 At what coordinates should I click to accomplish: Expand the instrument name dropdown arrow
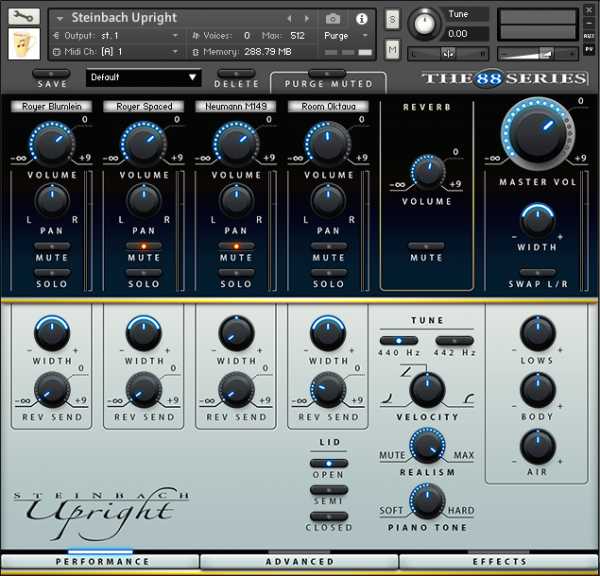(59, 18)
